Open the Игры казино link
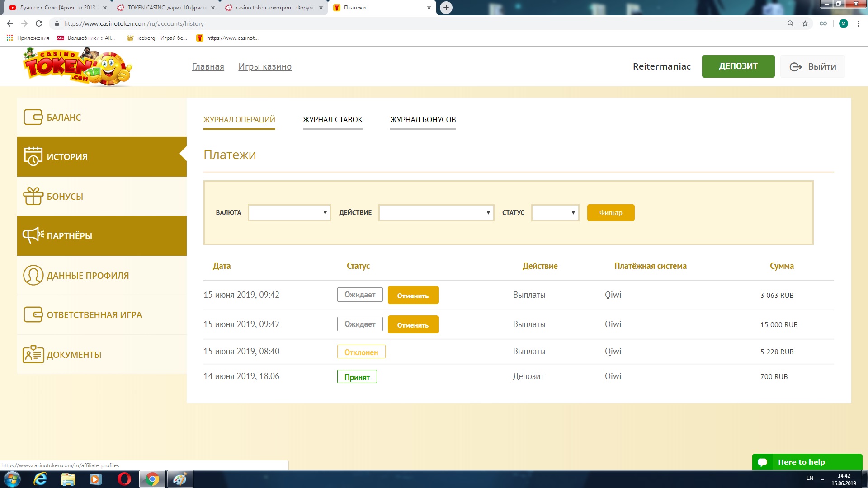This screenshot has height=488, width=868. coord(265,66)
